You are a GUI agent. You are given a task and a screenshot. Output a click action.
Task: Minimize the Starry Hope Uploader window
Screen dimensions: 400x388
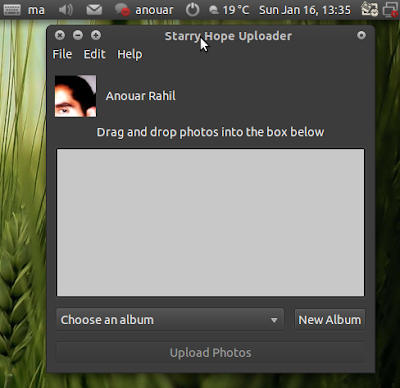click(x=78, y=35)
